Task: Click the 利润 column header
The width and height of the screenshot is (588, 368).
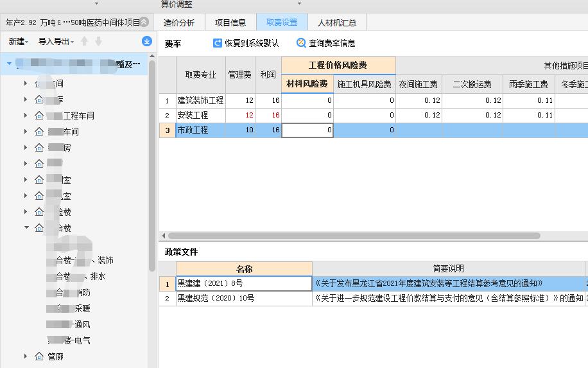Action: tap(268, 74)
